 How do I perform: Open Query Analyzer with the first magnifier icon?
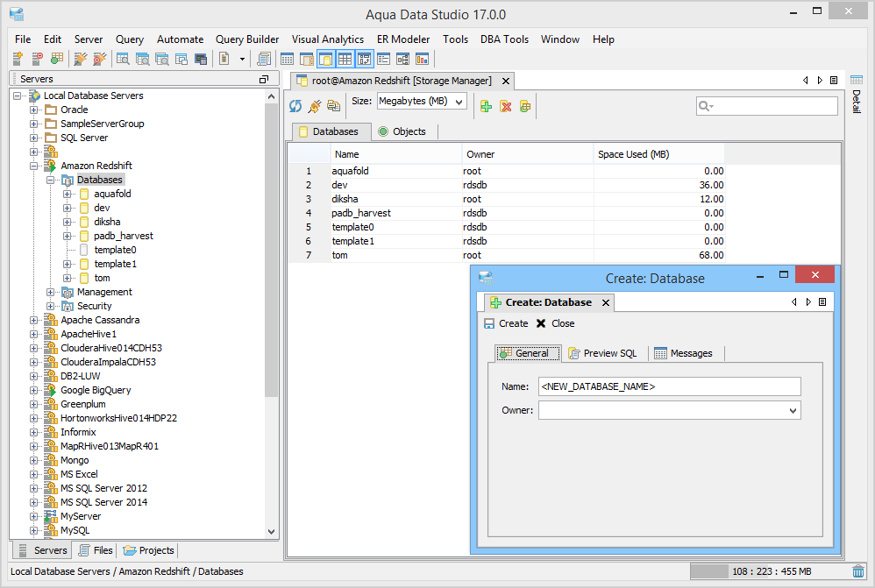pos(123,59)
